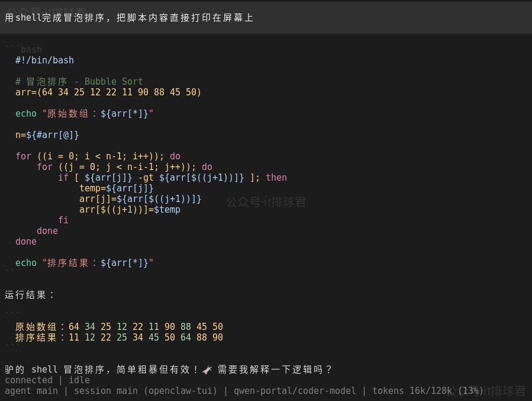Click the faded 'bash' code fence label
532x401 pixels.
point(31,50)
